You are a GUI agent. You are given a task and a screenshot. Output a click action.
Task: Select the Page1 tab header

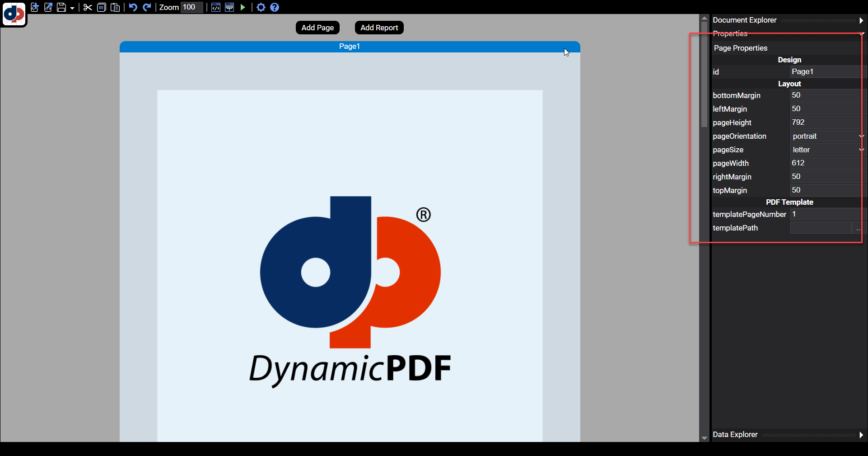pyautogui.click(x=350, y=47)
